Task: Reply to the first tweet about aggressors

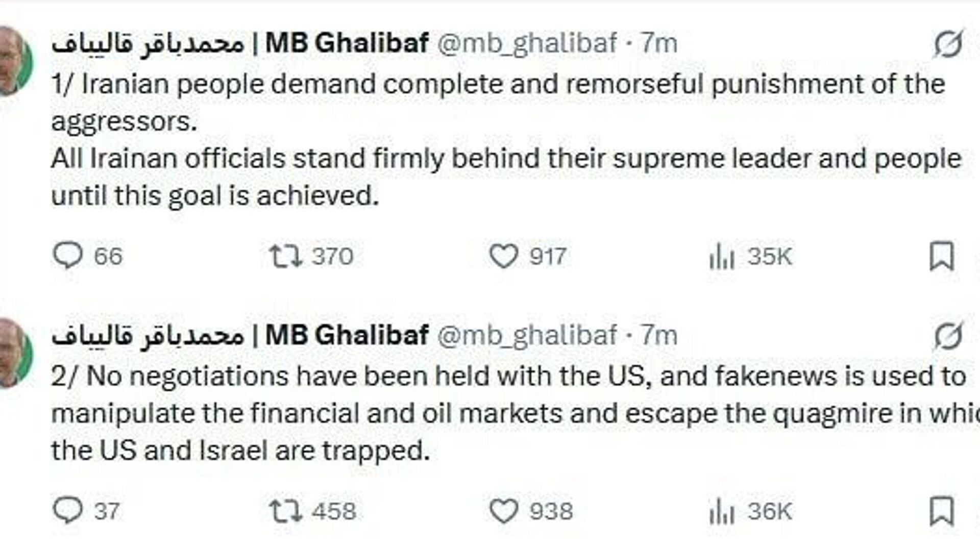Action: 68,255
